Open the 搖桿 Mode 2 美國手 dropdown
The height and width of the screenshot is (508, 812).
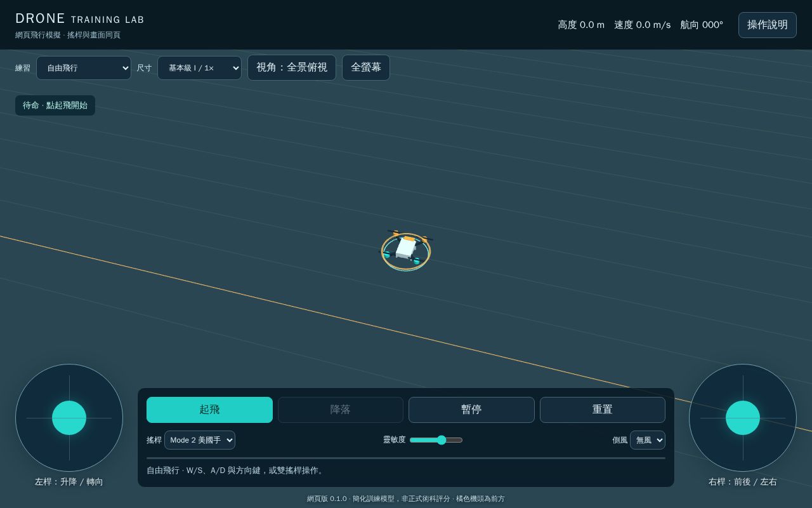coord(200,440)
